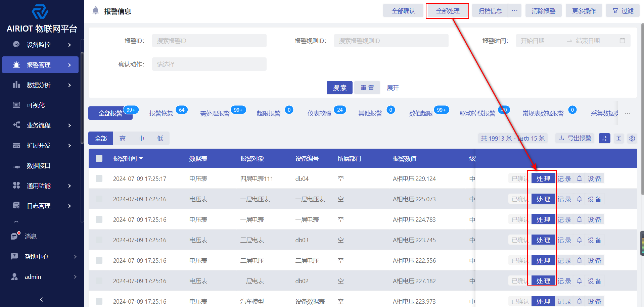Click the 通用功能 grid icon
Image resolution: width=644 pixels, height=307 pixels.
point(16,186)
